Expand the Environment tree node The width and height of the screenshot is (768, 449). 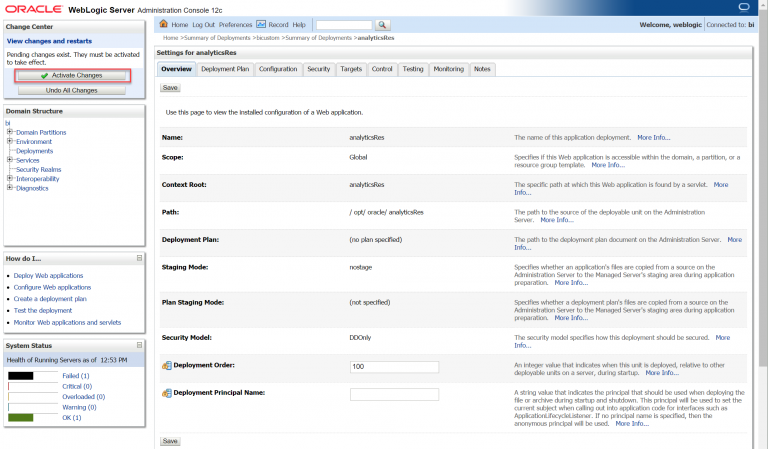coord(10,142)
